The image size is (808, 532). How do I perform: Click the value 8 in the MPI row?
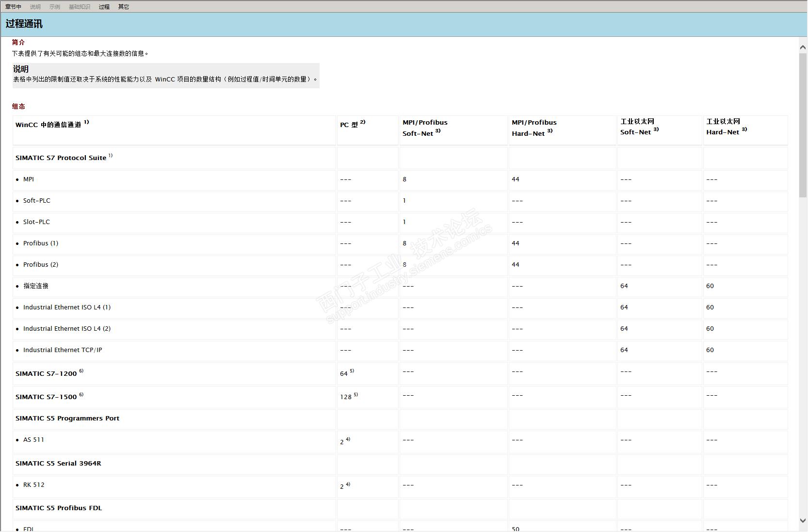[x=404, y=179]
